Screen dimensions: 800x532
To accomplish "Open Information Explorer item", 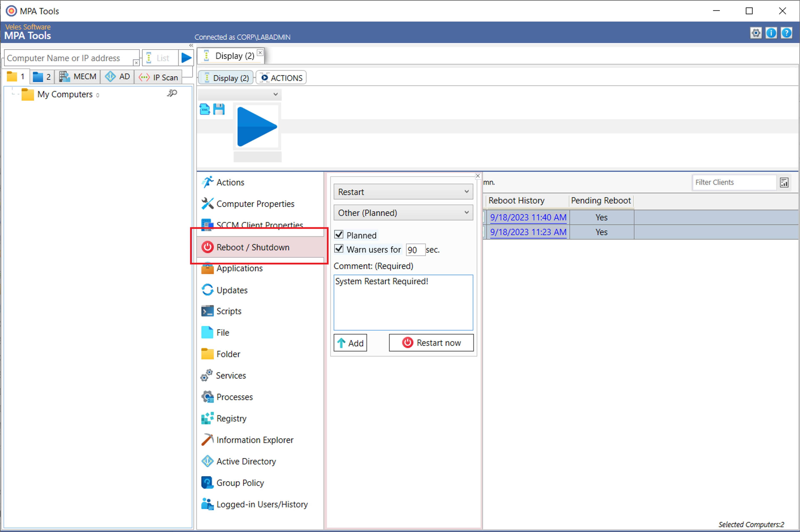I will (247, 440).
